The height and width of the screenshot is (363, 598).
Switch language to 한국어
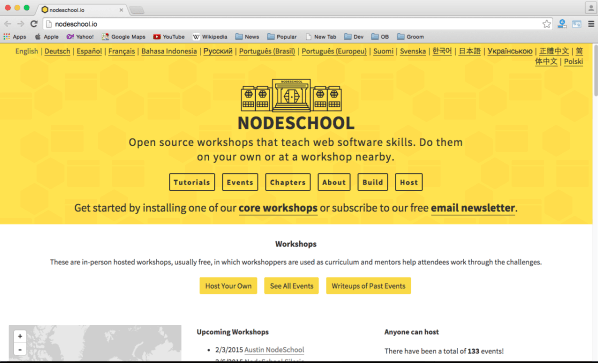(442, 51)
